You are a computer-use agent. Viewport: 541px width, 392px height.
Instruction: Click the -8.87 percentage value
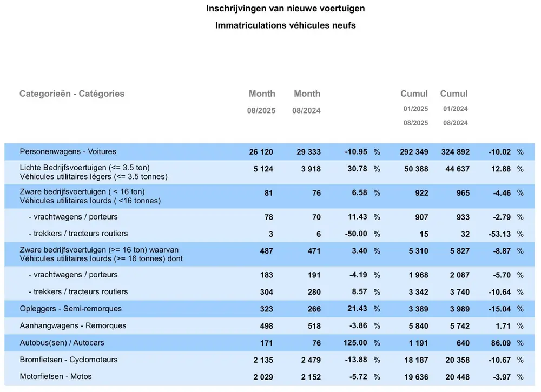[x=502, y=251]
